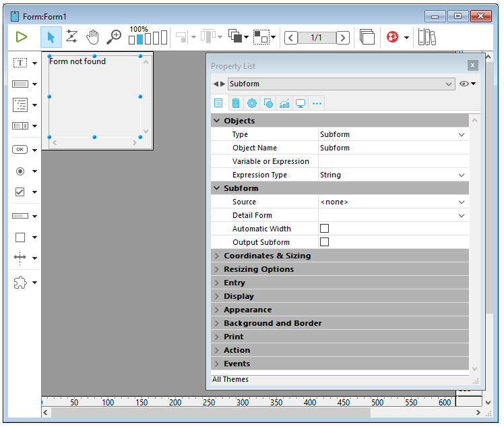This screenshot has width=504, height=427.
Task: Toggle the eye visibility icon in Property List
Action: click(x=464, y=84)
